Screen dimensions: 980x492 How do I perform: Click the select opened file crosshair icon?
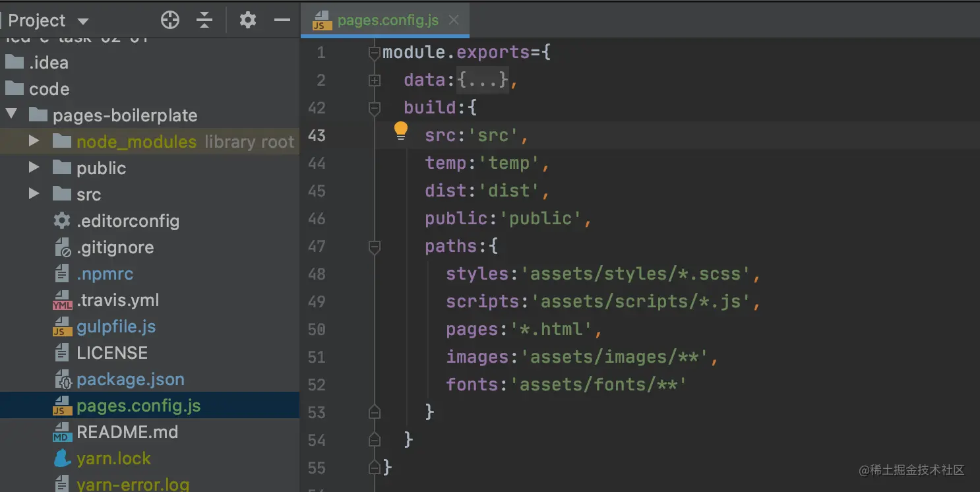tap(170, 20)
